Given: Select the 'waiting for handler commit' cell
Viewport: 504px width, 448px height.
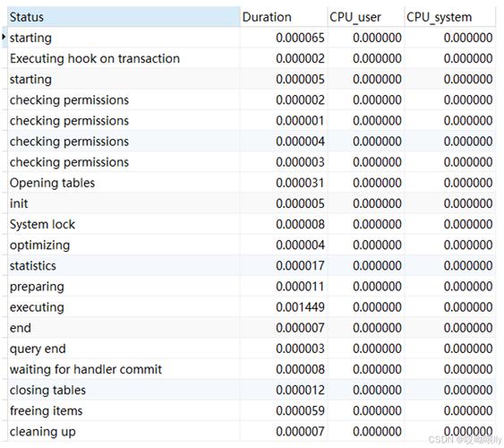Looking at the screenshot, I should click(x=124, y=369).
